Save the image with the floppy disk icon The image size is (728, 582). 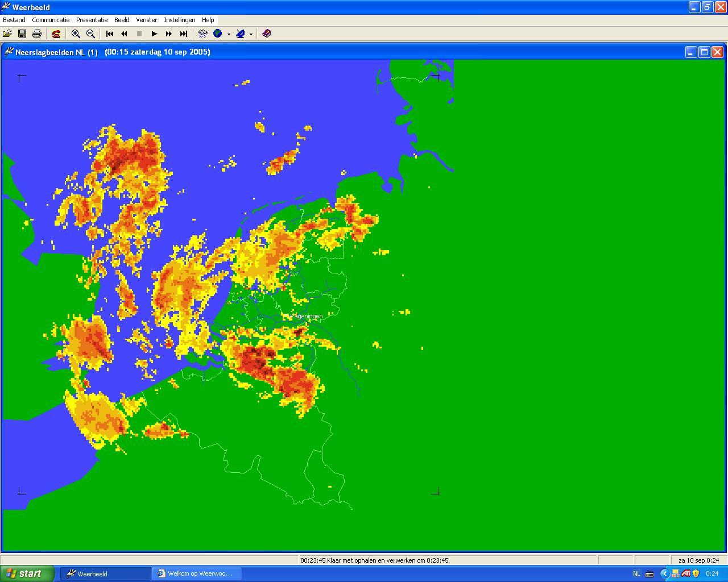[22, 34]
